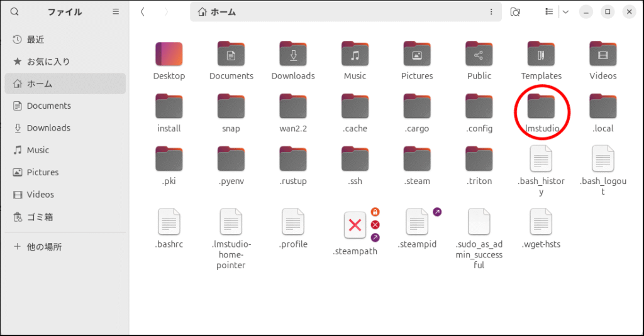
Task: Click the folder search button in toolbar
Action: pyautogui.click(x=515, y=11)
